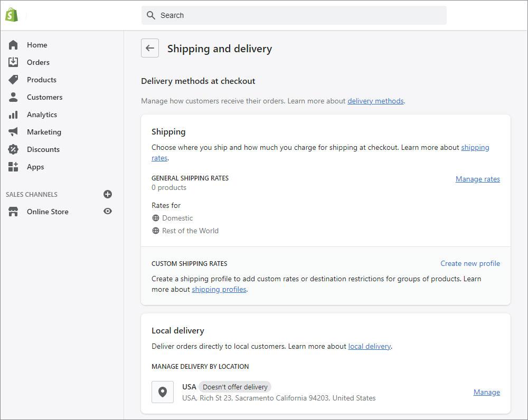Open the shipping profiles help link

pos(219,290)
